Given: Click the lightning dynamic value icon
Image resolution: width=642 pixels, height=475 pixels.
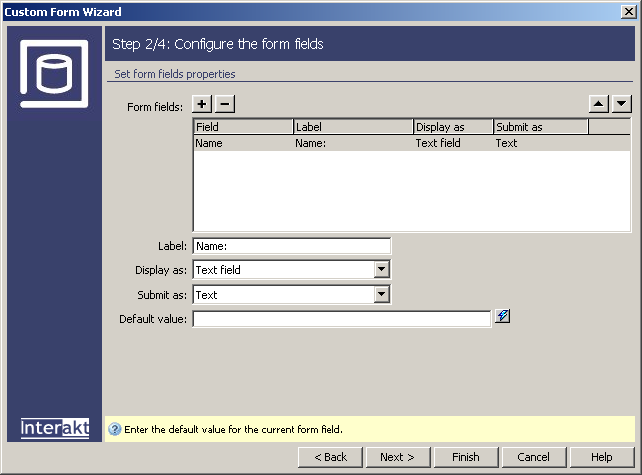Looking at the screenshot, I should (x=503, y=317).
